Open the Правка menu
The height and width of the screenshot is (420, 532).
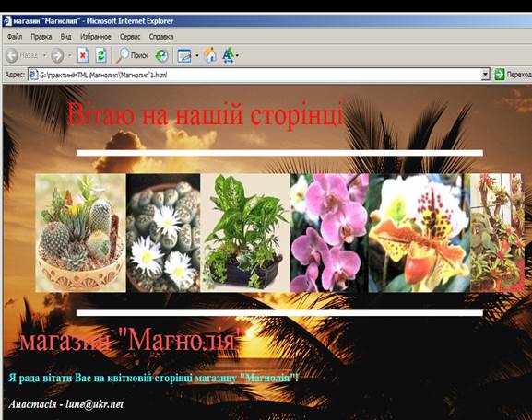point(41,37)
